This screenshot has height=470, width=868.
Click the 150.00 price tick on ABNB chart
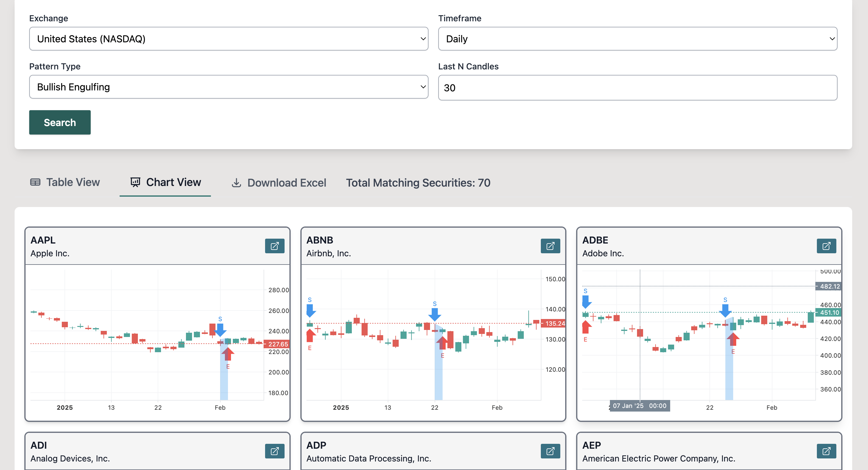555,279
